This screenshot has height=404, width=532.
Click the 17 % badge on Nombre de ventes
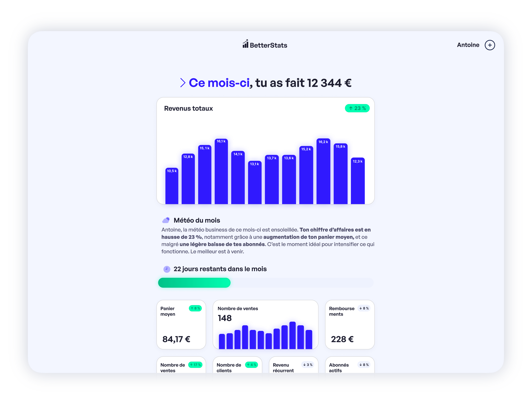[195, 365]
